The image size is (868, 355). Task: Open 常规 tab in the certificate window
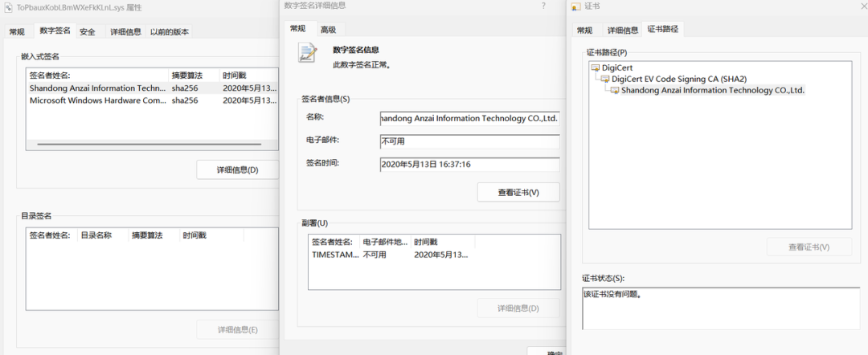[x=584, y=31]
